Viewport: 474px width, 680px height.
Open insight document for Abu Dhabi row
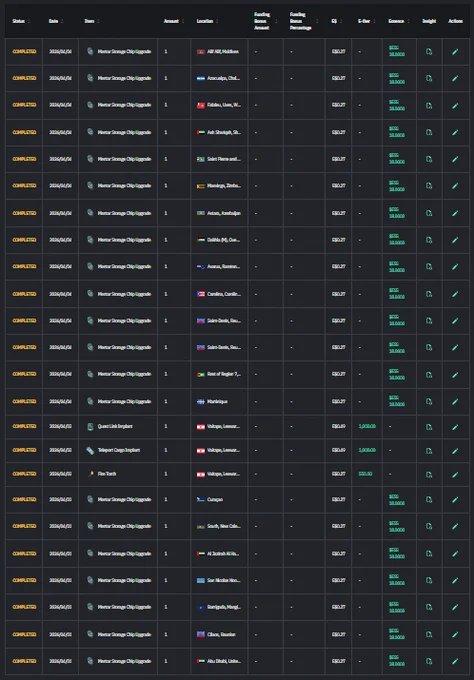[x=429, y=661]
